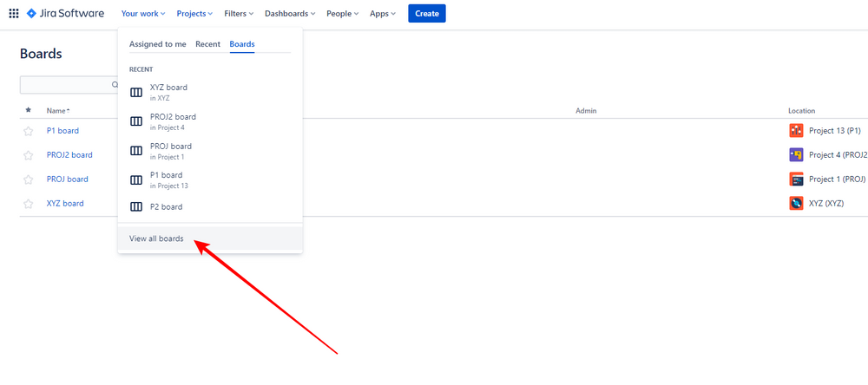This screenshot has height=385, width=868.
Task: Click the P2 board icon in the dropdown
Action: (x=136, y=207)
